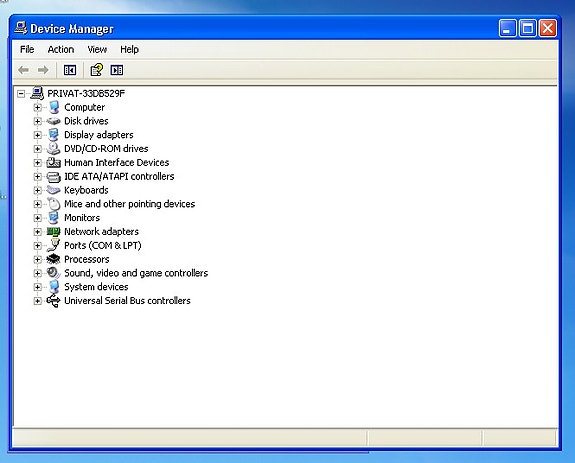Collapse the PRIVAT-33DB529F root node
The width and height of the screenshot is (575, 463).
(x=21, y=94)
